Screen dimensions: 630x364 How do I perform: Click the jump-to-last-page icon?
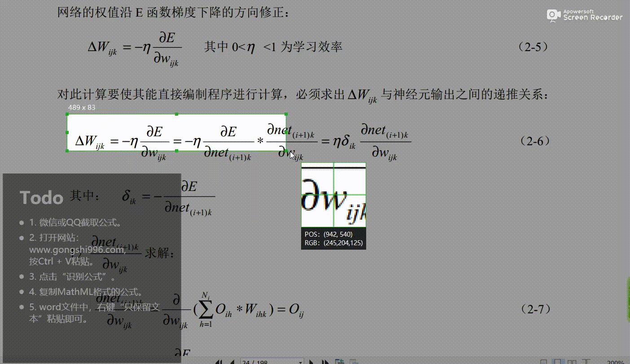coord(325,362)
